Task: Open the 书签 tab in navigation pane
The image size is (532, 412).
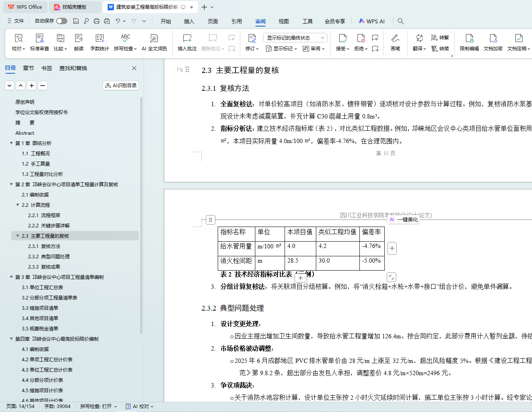Action: [x=46, y=68]
